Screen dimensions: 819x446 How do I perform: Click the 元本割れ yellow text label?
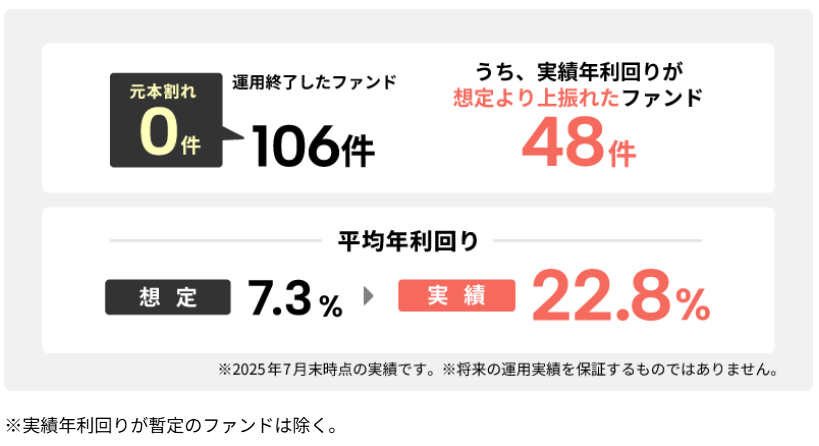[x=163, y=91]
